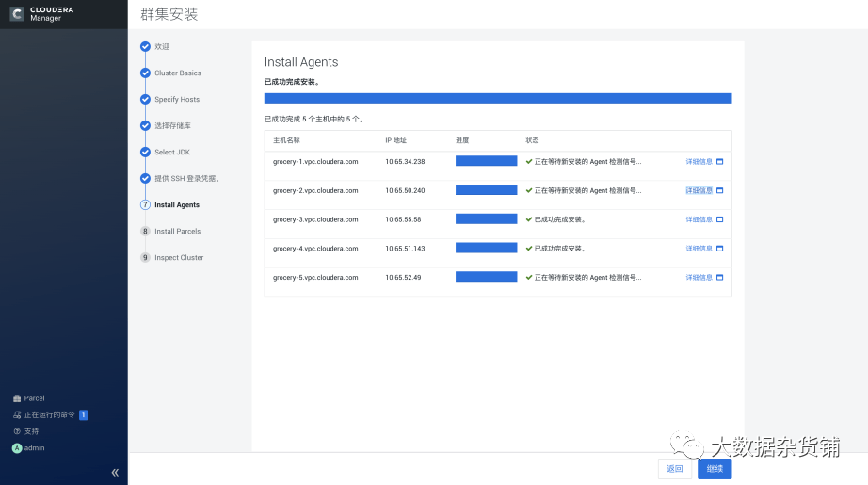This screenshot has width=868, height=485.
Task: Click the SSH credentials checkmark icon
Action: (145, 178)
